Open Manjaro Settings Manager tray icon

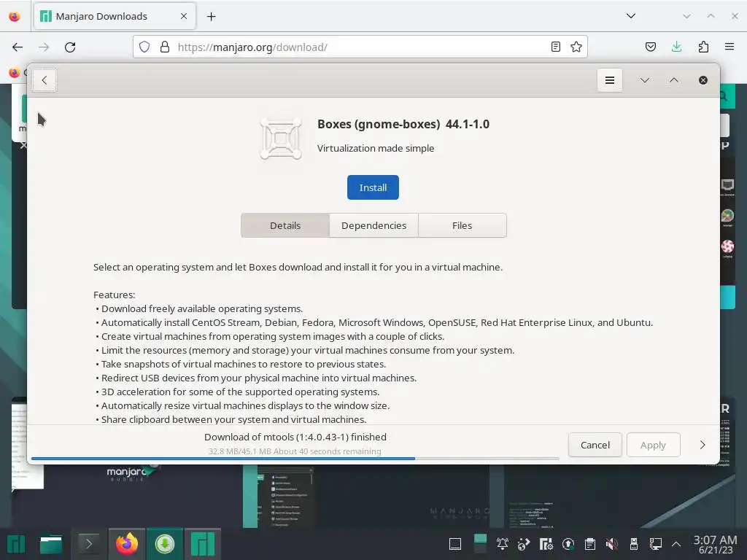click(546, 544)
